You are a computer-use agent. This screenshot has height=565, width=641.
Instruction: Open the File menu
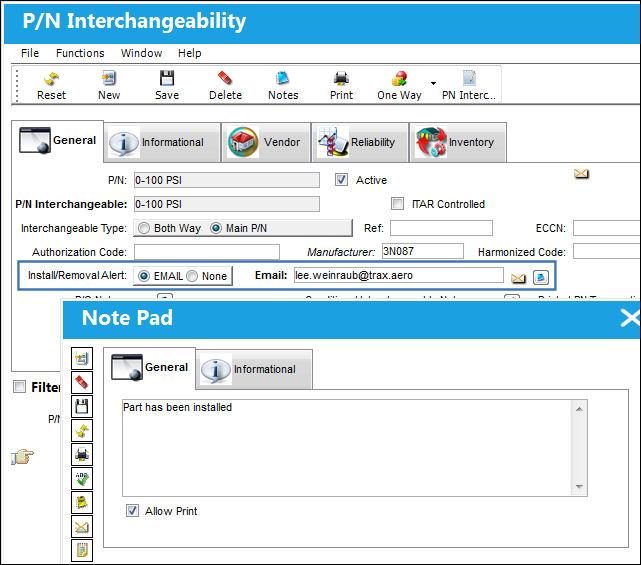pyautogui.click(x=30, y=53)
